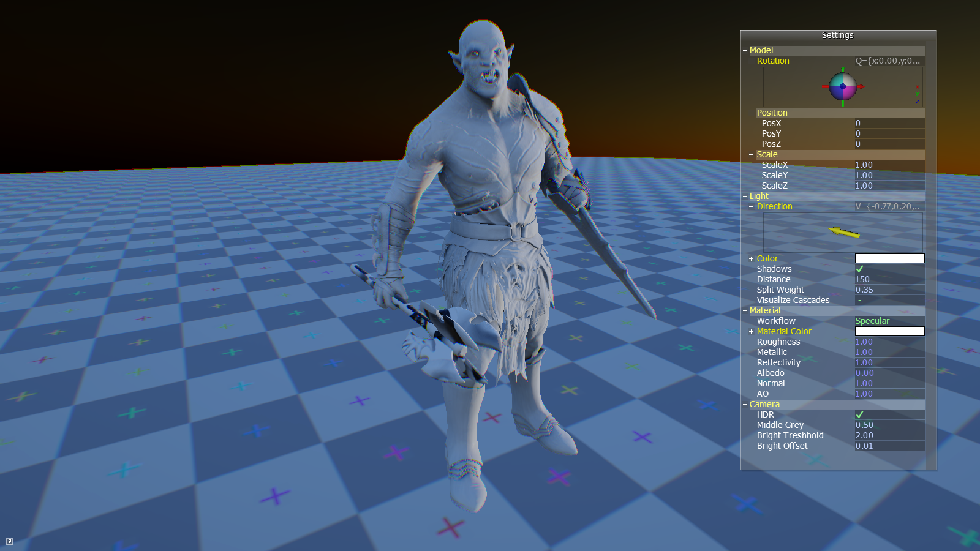Collapse the Material group
Viewport: 980px width, 551px height.
(745, 311)
